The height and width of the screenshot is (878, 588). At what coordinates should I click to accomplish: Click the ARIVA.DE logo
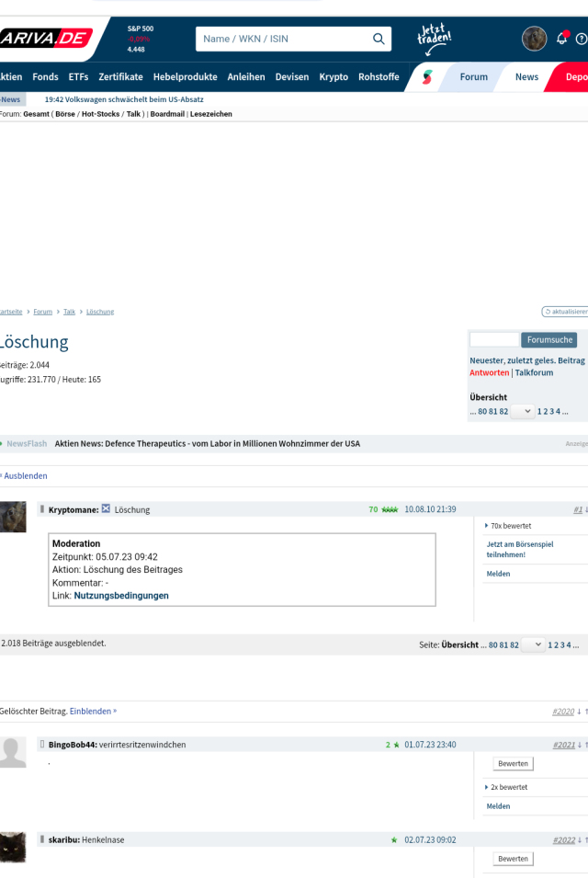point(45,38)
